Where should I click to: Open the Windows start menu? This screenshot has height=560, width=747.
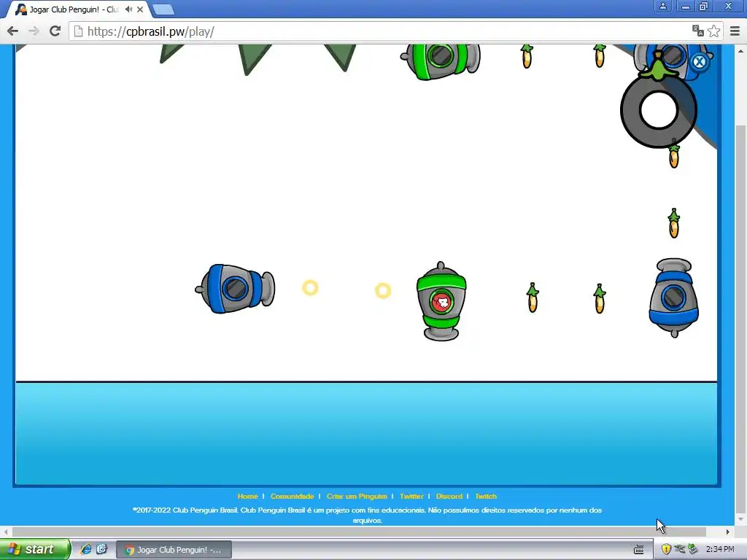(x=34, y=549)
